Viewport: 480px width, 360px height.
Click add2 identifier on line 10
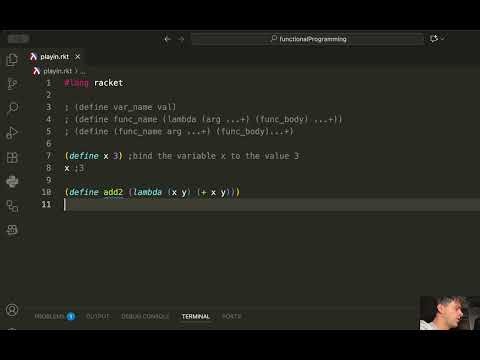click(x=113, y=192)
